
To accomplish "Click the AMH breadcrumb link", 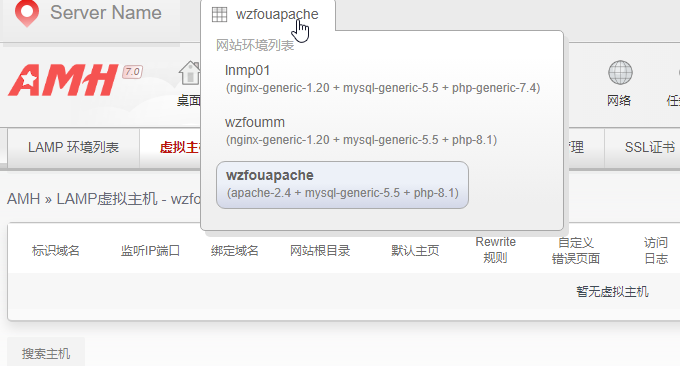I will click(23, 199).
